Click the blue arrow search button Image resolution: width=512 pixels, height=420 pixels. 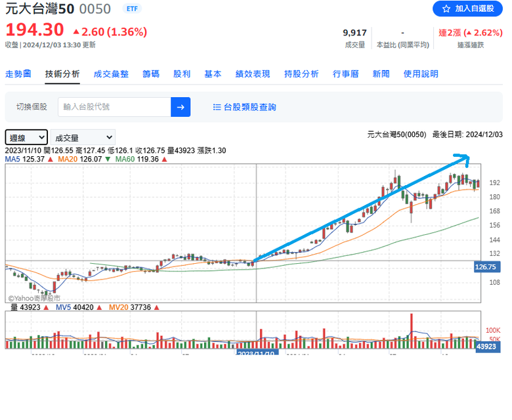[x=181, y=107]
